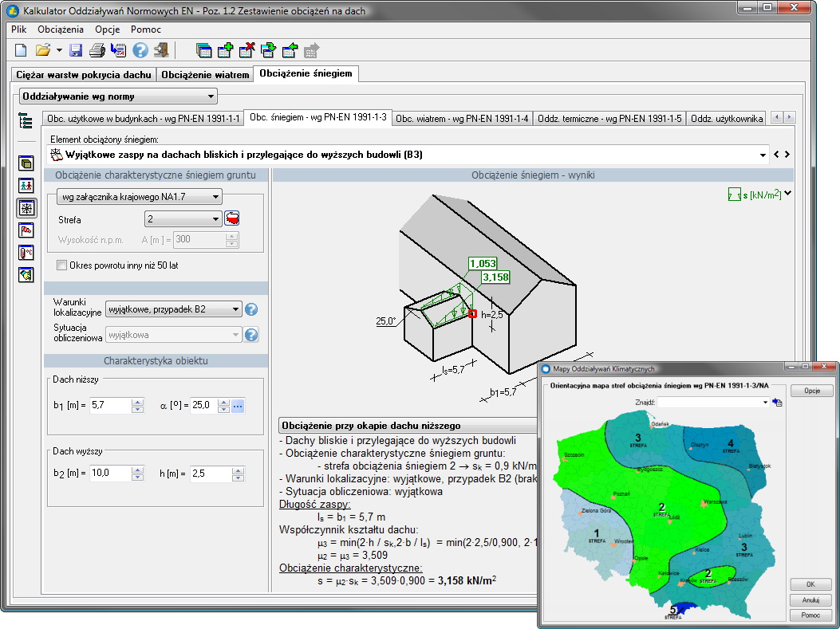Click help icon next to Warunki lokalizacyjne

click(251, 309)
